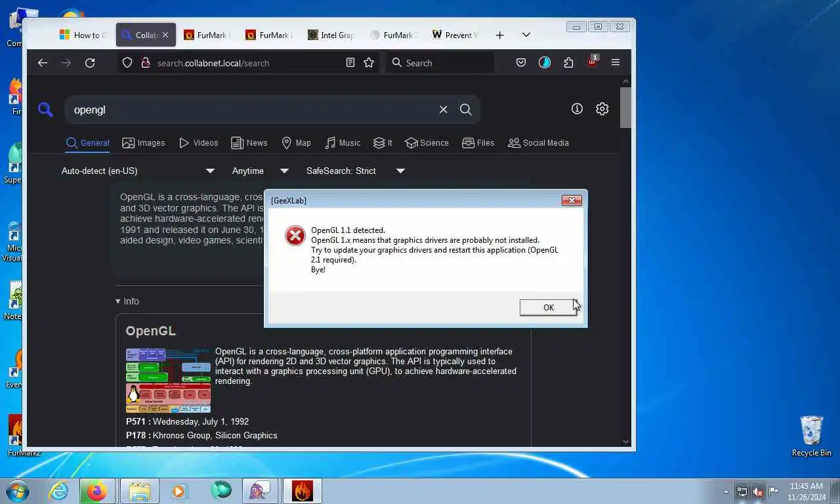Click the Pidgin purple bird taskbar icon
840x504 pixels.
pos(261,491)
